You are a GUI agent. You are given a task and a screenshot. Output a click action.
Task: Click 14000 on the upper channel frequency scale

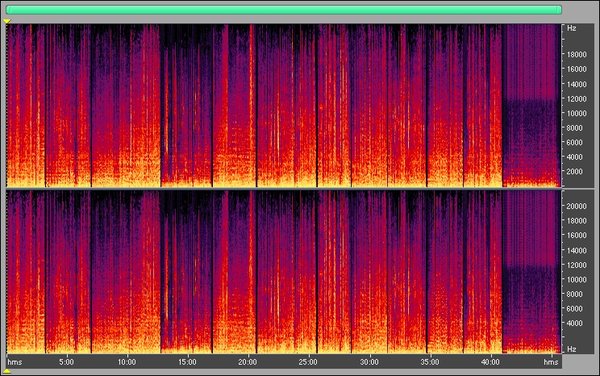click(x=577, y=84)
